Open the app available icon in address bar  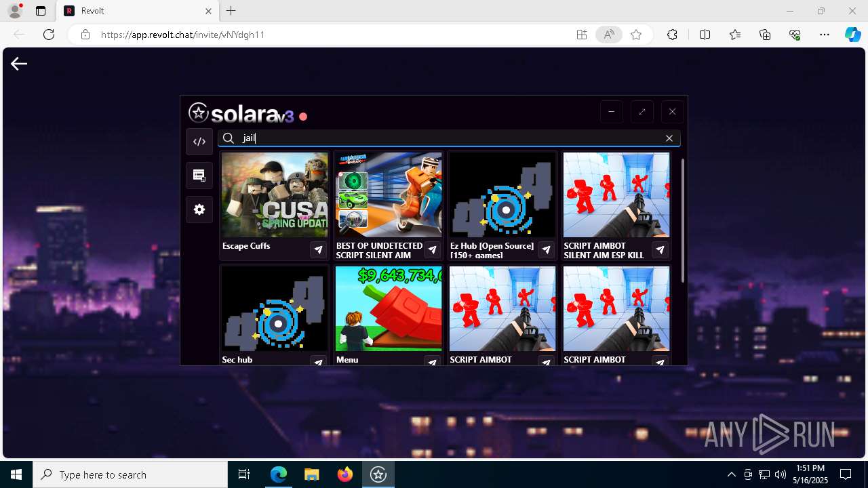tap(582, 35)
